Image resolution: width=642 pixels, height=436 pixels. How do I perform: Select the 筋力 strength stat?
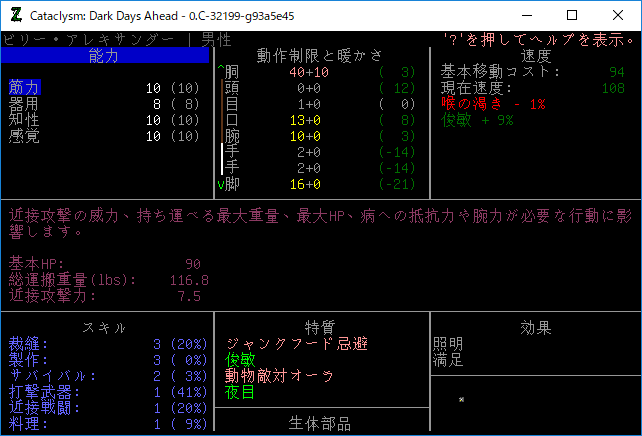coord(27,88)
